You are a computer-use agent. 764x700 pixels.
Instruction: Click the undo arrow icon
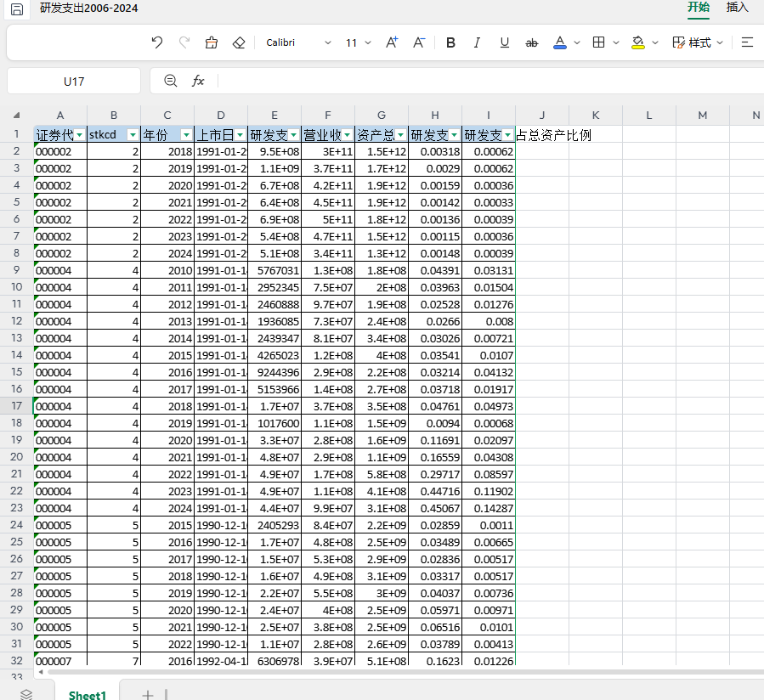(157, 42)
